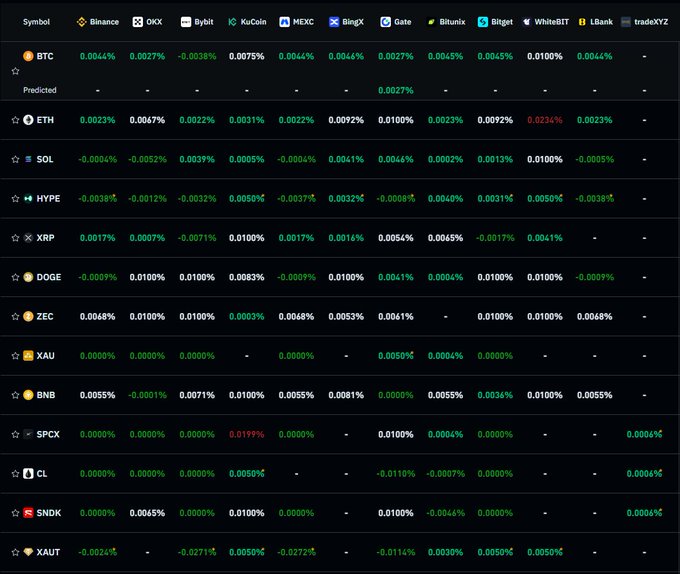The height and width of the screenshot is (574, 680).
Task: Toggle the SOL favorite star
Action: tap(16, 160)
